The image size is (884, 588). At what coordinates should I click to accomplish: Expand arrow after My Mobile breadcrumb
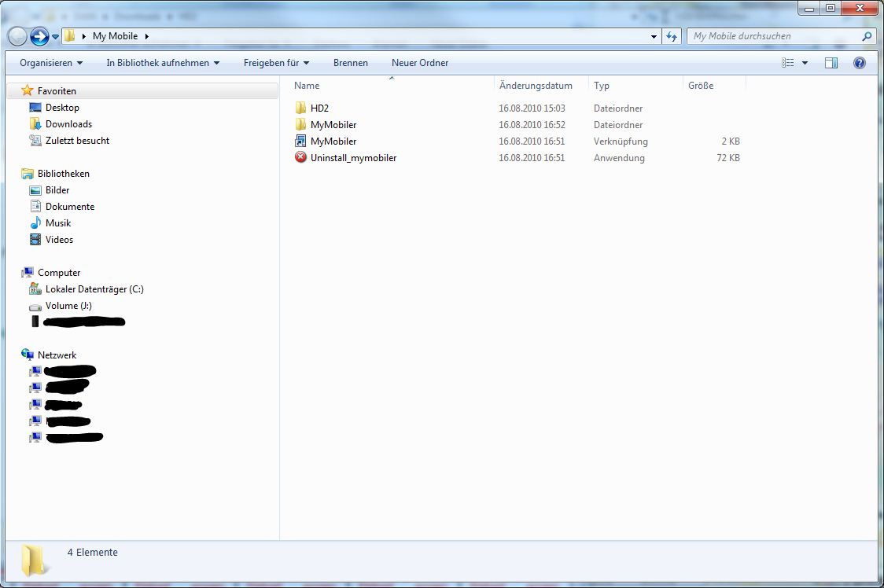pyautogui.click(x=146, y=36)
